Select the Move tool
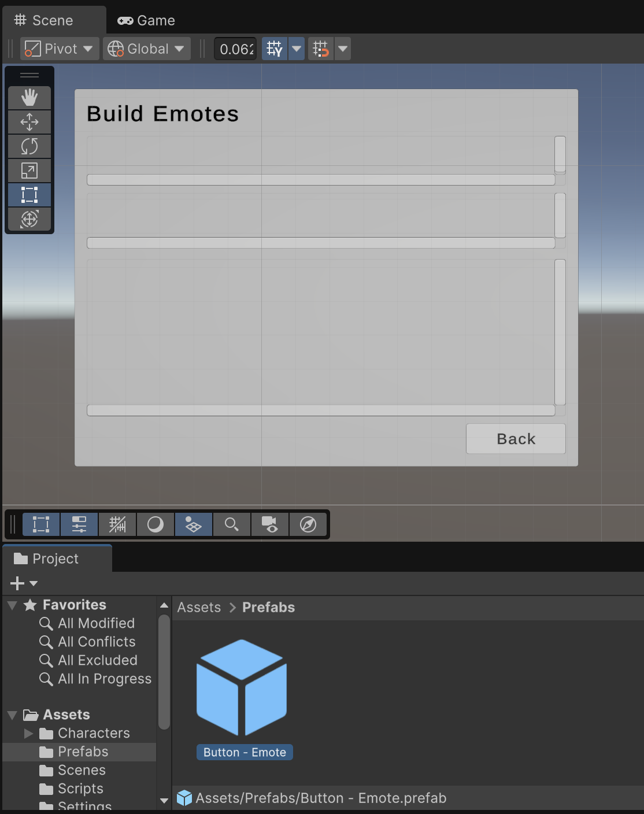The image size is (644, 814). click(29, 122)
